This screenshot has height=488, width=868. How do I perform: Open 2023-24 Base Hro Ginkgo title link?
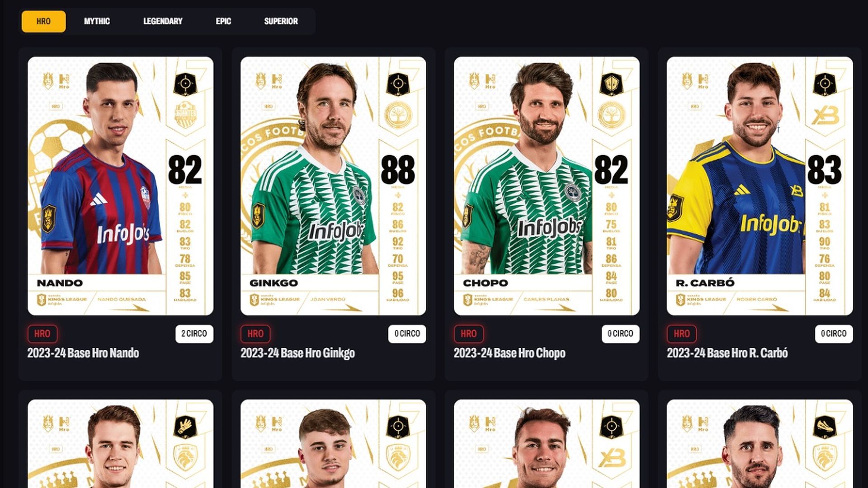click(x=297, y=353)
